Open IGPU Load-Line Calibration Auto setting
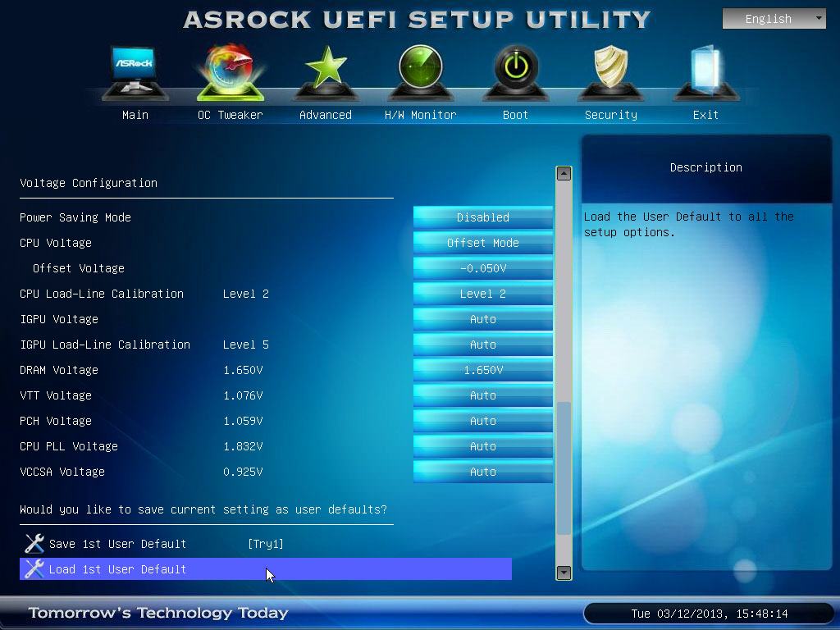Image resolution: width=840 pixels, height=630 pixels. 482,345
